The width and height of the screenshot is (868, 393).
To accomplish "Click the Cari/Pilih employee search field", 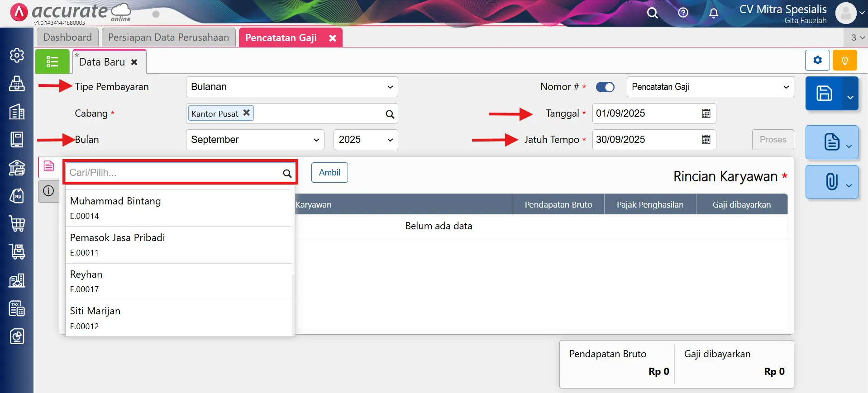I will (174, 173).
